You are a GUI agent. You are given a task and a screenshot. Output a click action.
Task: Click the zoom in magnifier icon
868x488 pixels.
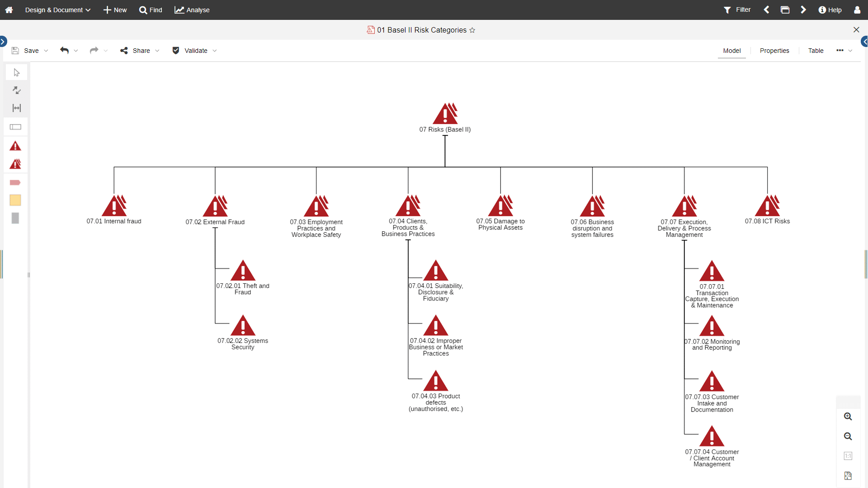tap(848, 417)
